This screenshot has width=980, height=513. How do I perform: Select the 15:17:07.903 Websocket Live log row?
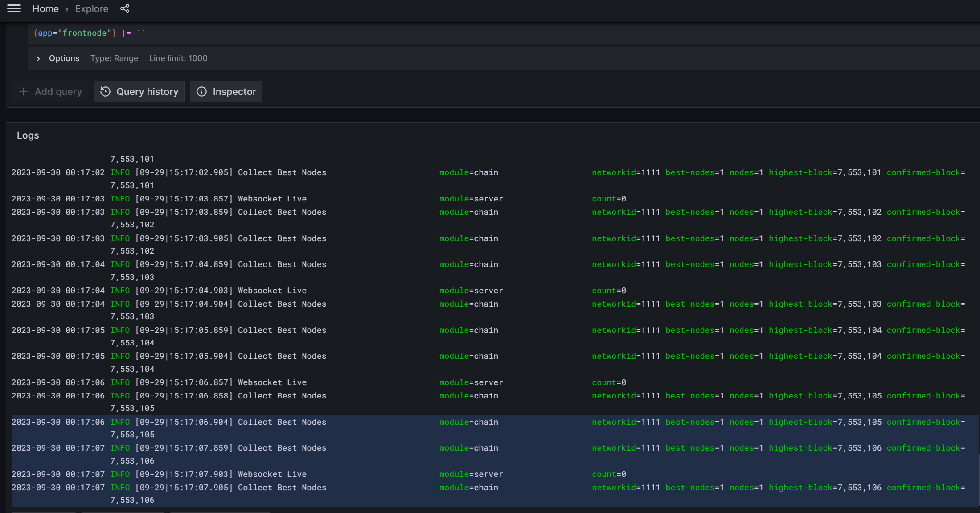(x=272, y=474)
